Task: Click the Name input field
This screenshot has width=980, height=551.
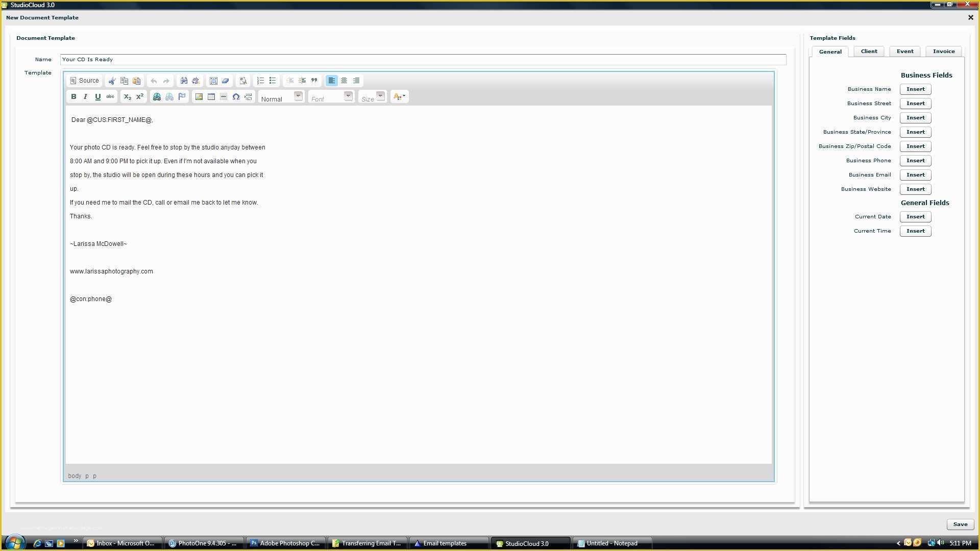Action: [x=423, y=59]
